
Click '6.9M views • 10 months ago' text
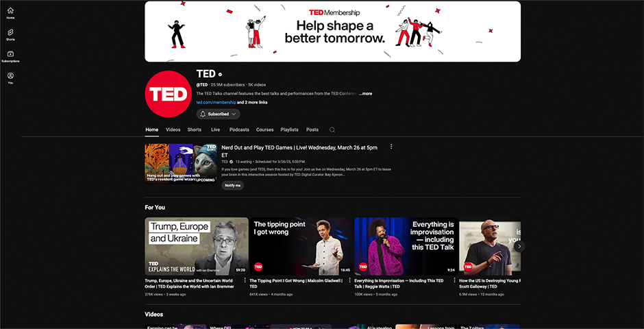coord(481,294)
